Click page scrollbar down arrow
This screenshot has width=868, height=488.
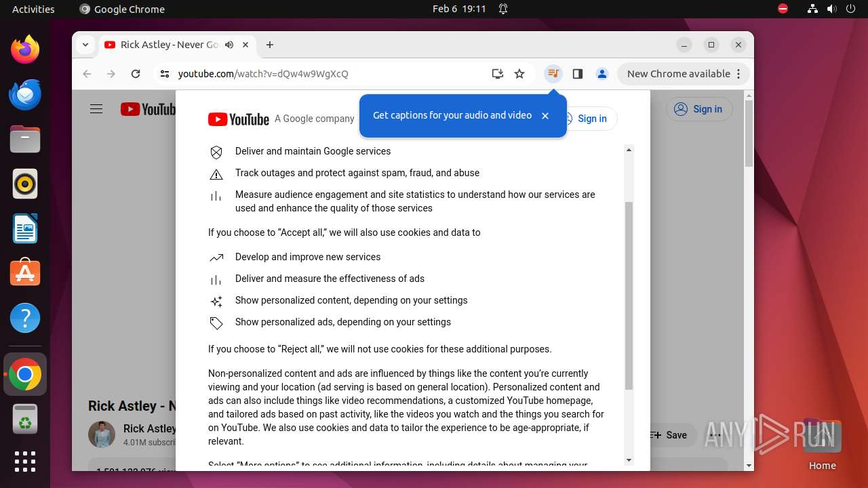749,466
